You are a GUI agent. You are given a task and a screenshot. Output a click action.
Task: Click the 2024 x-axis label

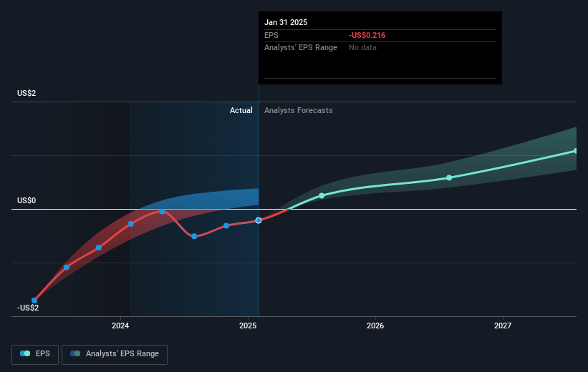tap(120, 325)
